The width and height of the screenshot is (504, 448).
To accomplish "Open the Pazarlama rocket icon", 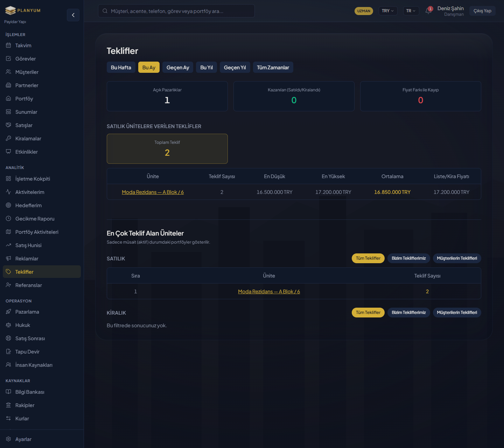I will [8, 312].
